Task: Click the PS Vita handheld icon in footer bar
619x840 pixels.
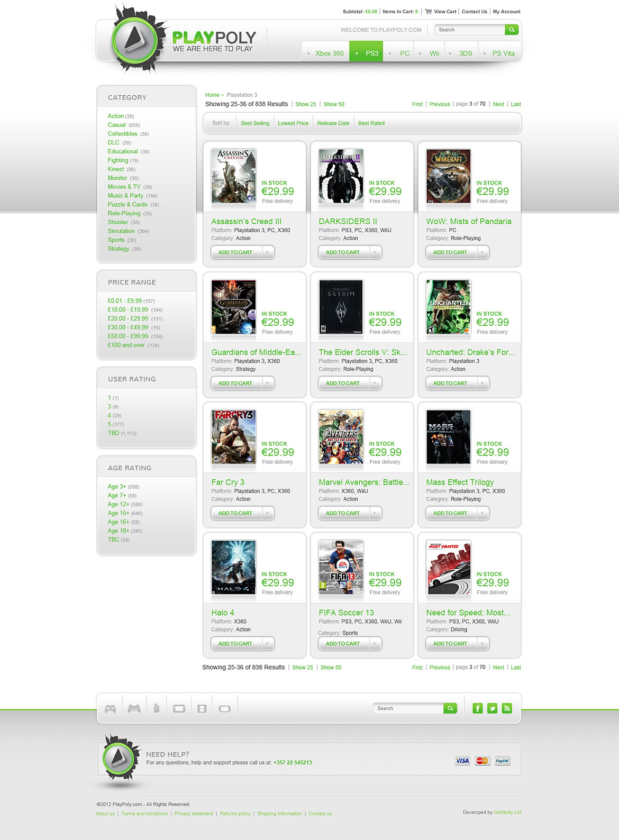Action: (x=225, y=709)
